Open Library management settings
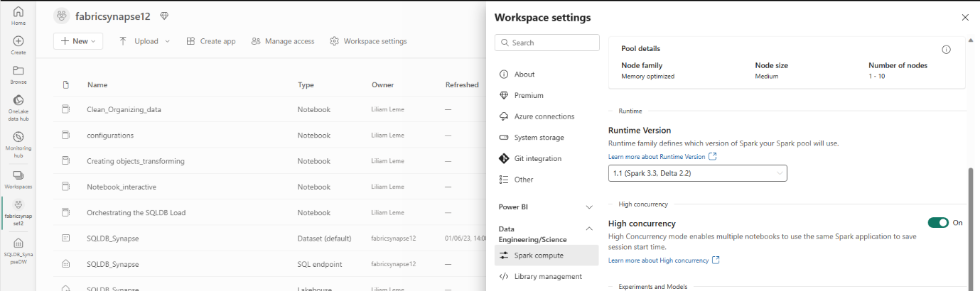980x291 pixels. (546, 276)
